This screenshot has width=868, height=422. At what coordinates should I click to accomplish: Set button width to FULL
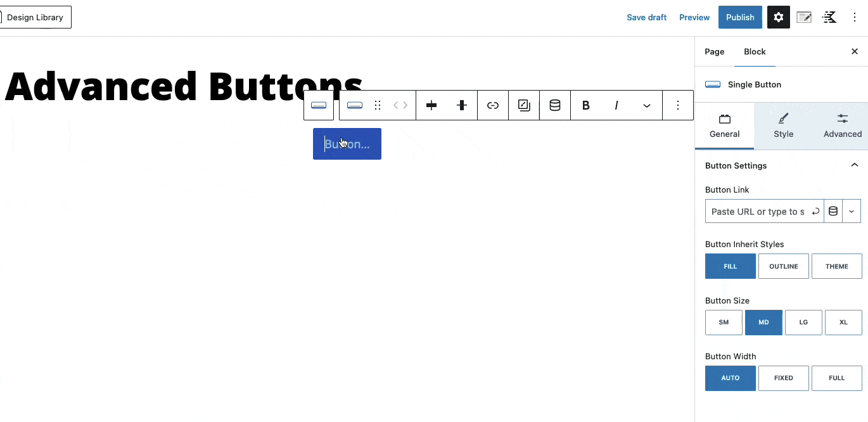[x=837, y=378]
